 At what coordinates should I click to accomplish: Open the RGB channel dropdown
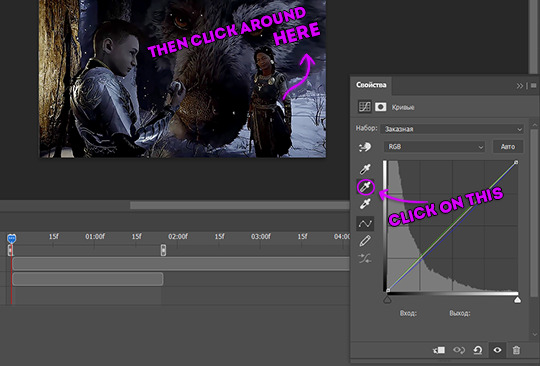(434, 147)
